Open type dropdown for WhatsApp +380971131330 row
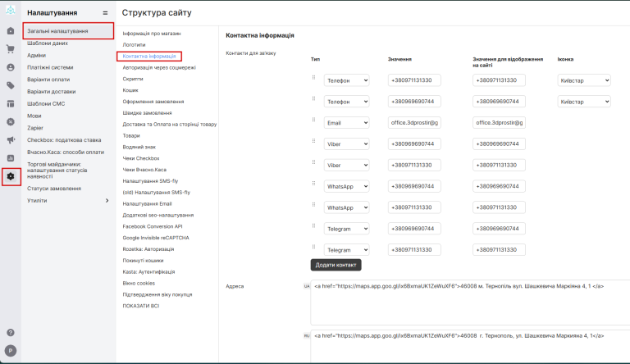The width and height of the screenshot is (630, 364). [347, 207]
